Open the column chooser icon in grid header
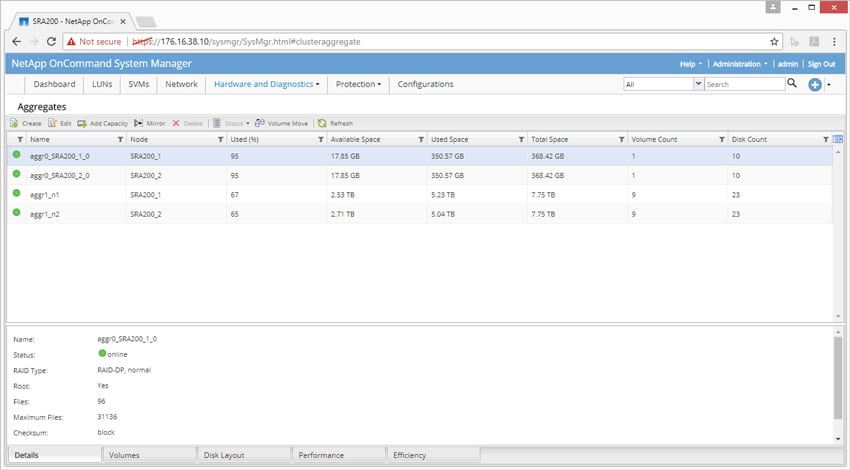Image resolution: width=850 pixels, height=470 pixels. point(838,139)
